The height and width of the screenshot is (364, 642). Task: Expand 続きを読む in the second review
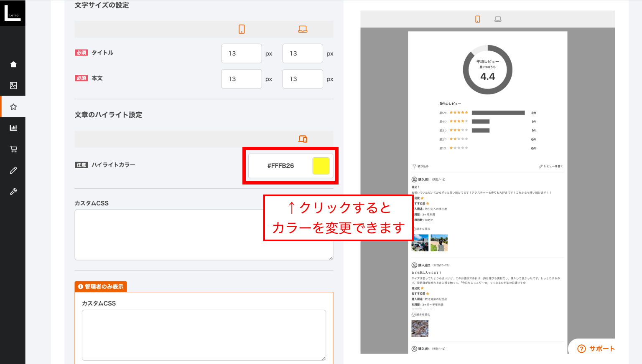tap(421, 315)
